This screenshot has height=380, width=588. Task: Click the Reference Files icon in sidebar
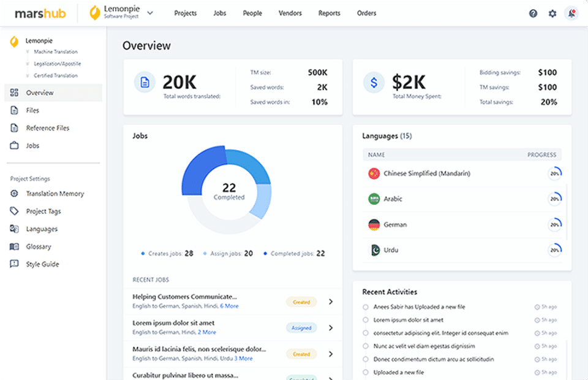tap(14, 128)
